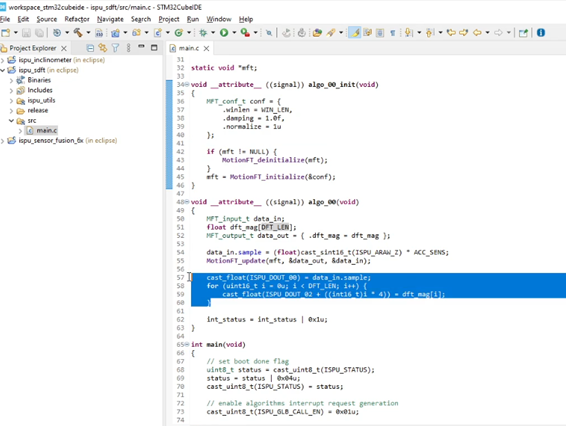
Task: Start Debug with the bug icon
Action: tap(203, 33)
